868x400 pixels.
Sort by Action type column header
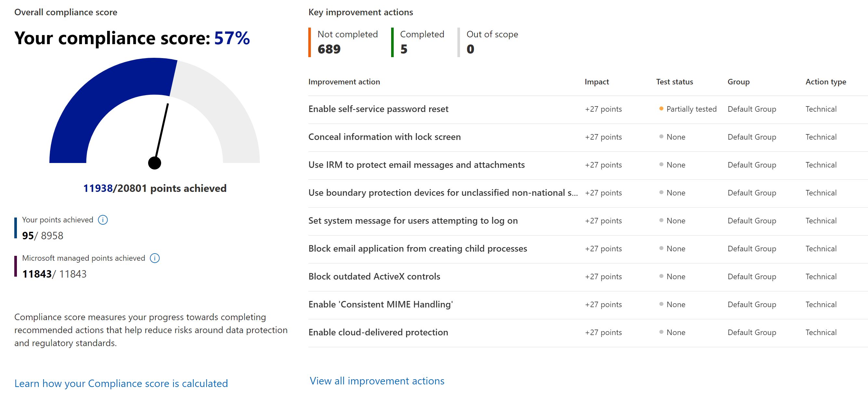pos(825,82)
